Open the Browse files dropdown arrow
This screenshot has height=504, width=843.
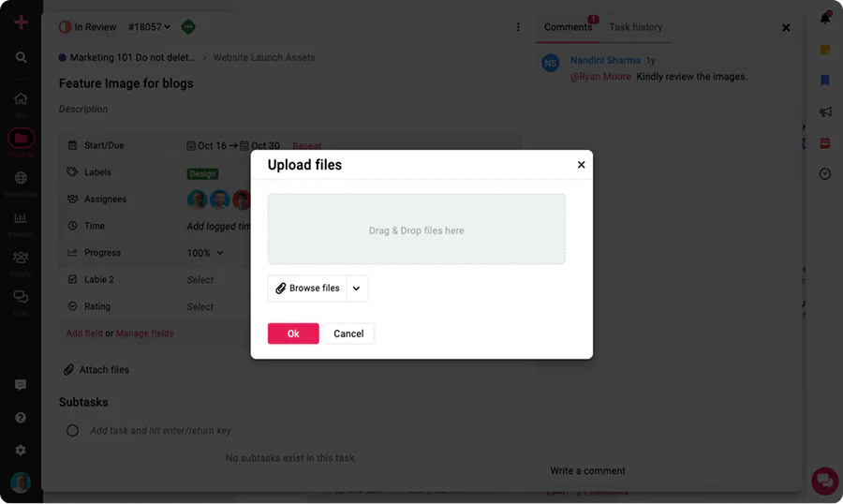click(357, 289)
